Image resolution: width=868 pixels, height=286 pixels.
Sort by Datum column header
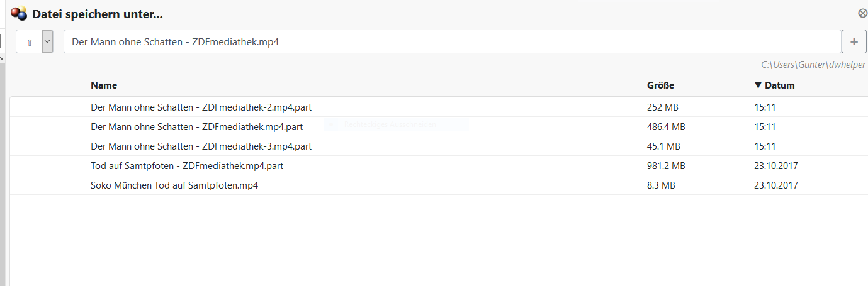[x=779, y=85]
